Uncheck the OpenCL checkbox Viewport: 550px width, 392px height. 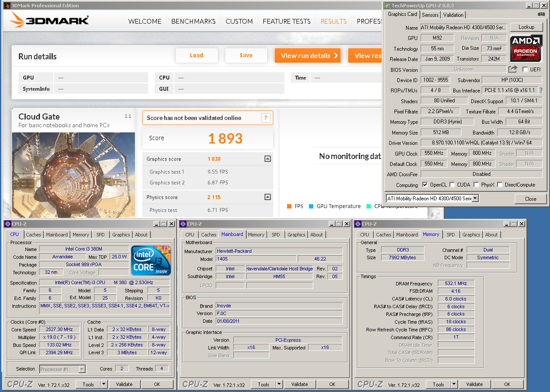(425, 185)
